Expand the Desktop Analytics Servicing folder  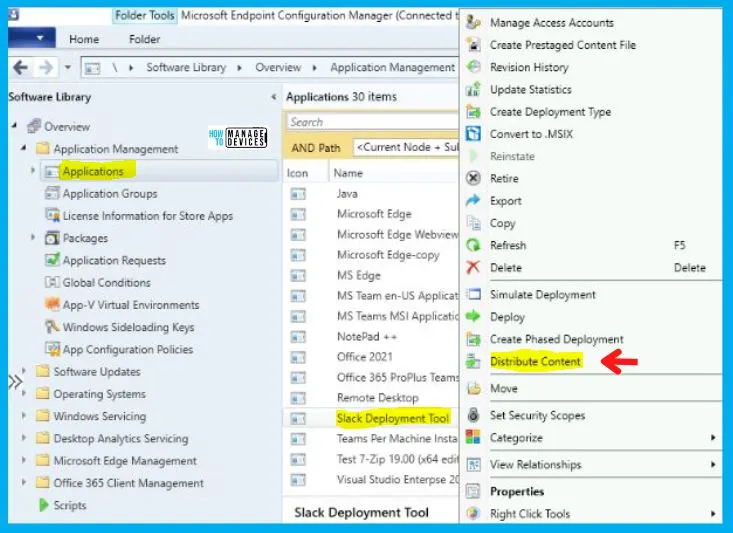[24, 438]
